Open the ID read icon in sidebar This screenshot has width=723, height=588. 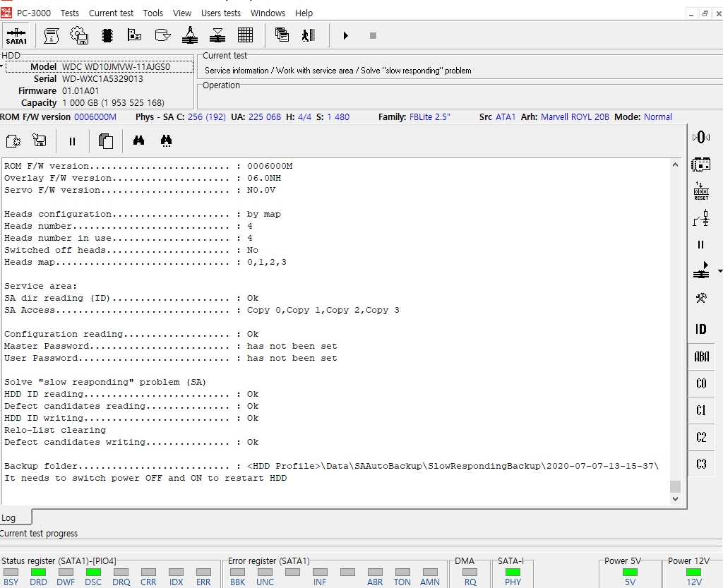click(x=700, y=329)
